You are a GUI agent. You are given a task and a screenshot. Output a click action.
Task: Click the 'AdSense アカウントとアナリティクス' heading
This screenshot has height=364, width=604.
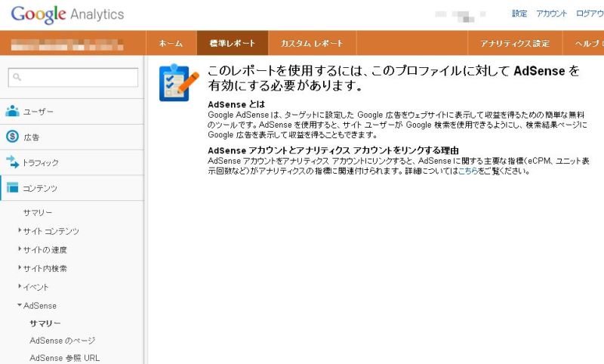point(333,150)
